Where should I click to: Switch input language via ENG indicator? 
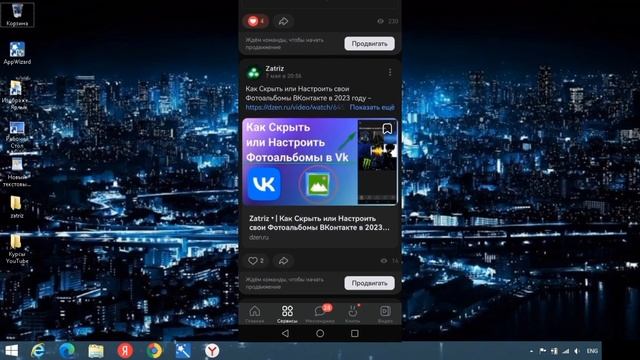tap(592, 351)
